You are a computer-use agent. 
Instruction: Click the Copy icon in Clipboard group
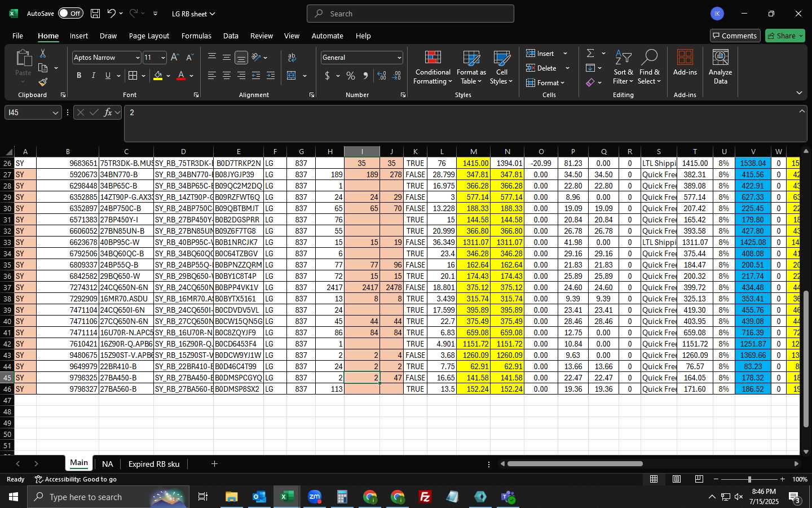pos(43,68)
